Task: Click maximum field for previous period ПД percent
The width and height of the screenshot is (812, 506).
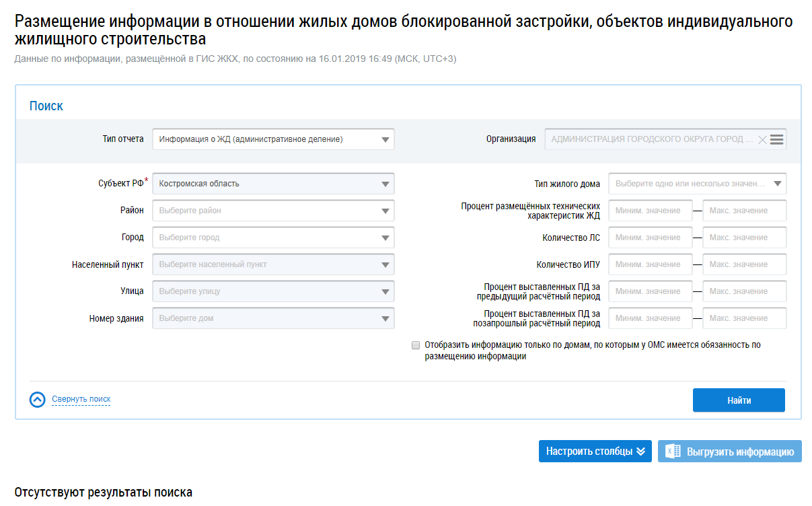Action: (x=744, y=291)
